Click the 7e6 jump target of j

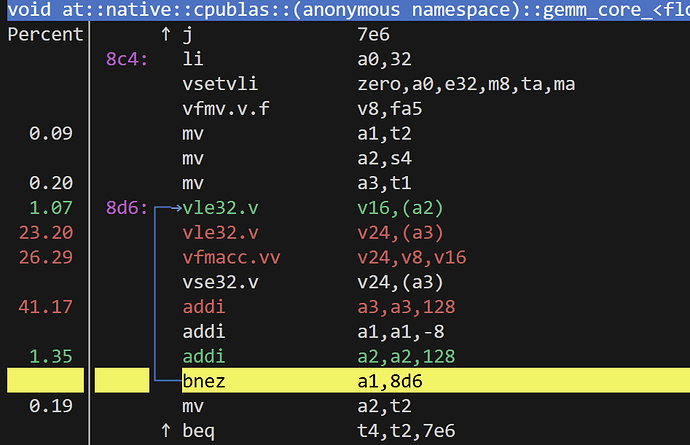tap(373, 35)
